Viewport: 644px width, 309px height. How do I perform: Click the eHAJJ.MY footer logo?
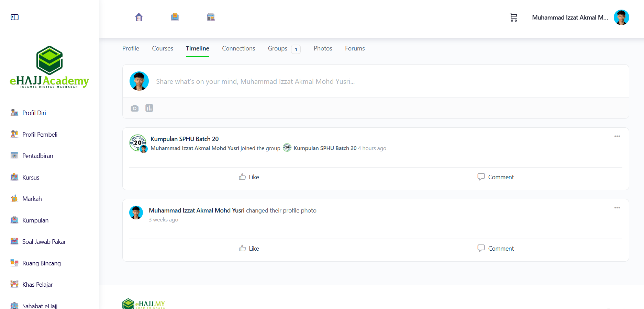[x=144, y=304]
